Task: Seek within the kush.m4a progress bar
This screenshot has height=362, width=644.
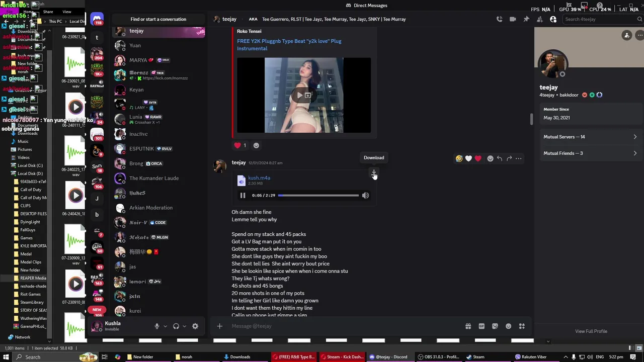Action: (x=318, y=196)
